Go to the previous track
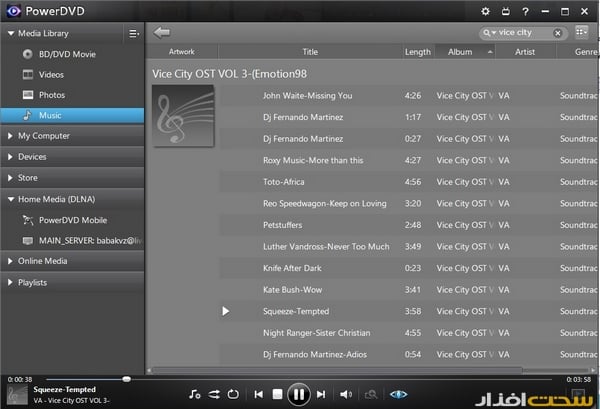 [259, 394]
